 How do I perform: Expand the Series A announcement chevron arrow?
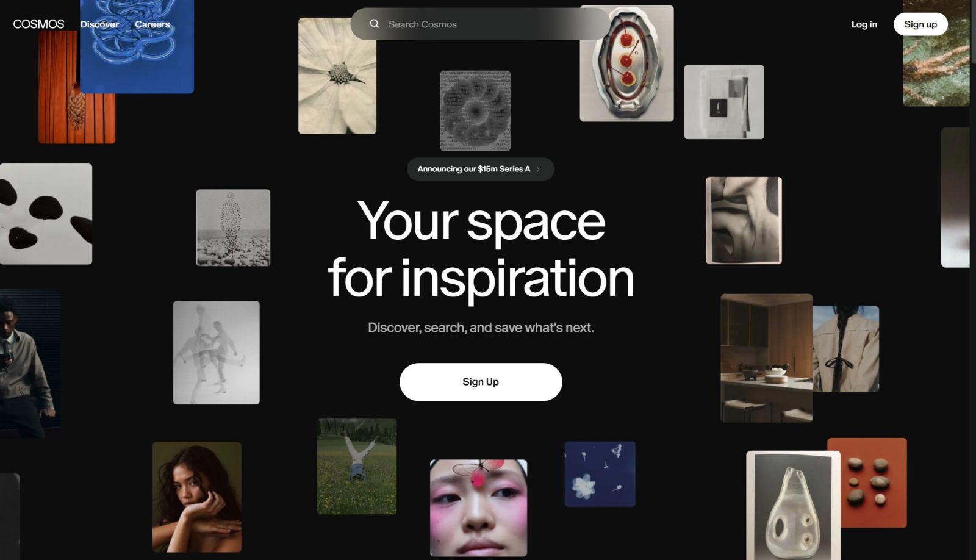click(x=538, y=169)
